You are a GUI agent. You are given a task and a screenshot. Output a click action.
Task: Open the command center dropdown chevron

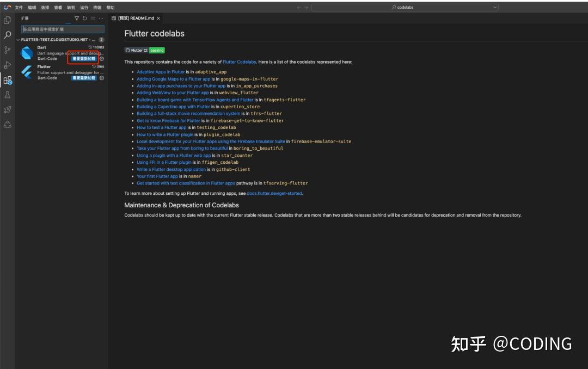[494, 8]
